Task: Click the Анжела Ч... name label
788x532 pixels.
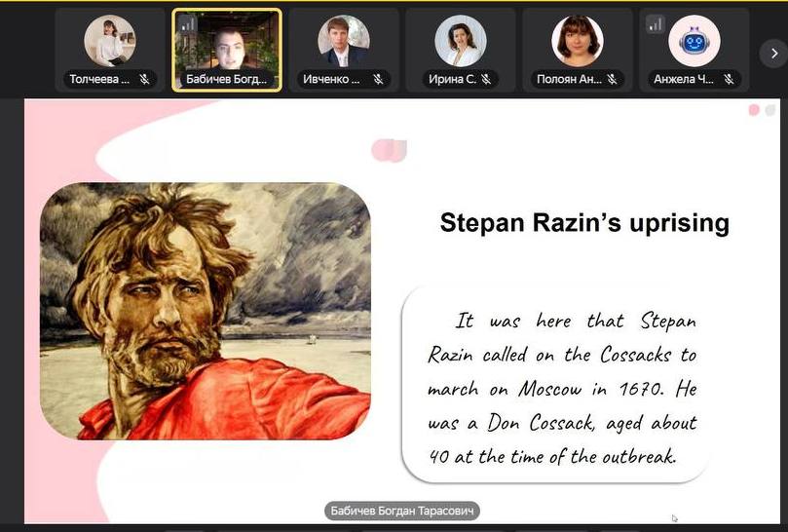Action: pos(684,79)
